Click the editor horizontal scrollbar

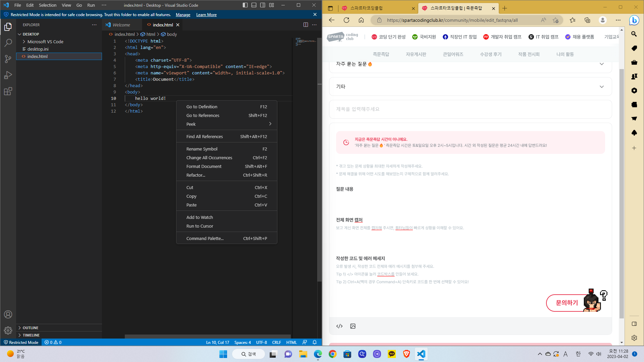click(x=208, y=336)
